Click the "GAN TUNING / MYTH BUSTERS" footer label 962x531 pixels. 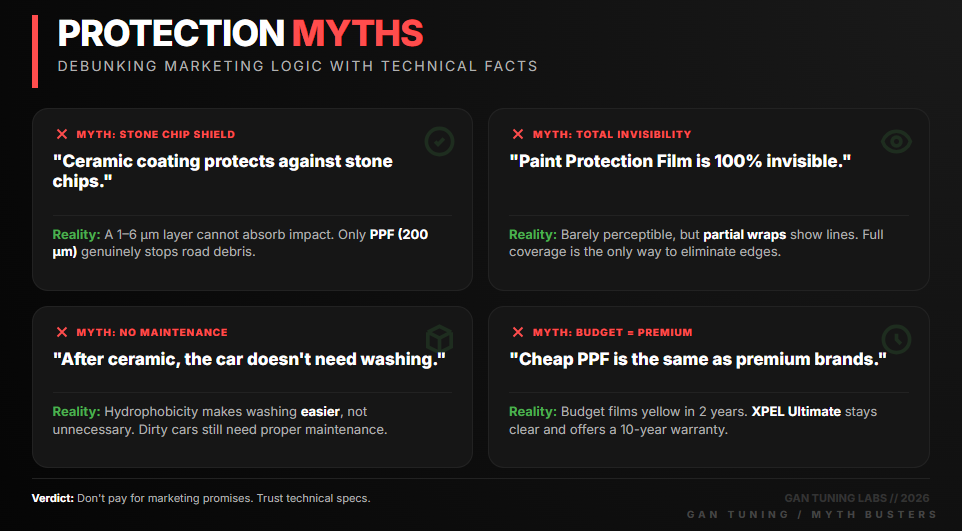(x=811, y=514)
